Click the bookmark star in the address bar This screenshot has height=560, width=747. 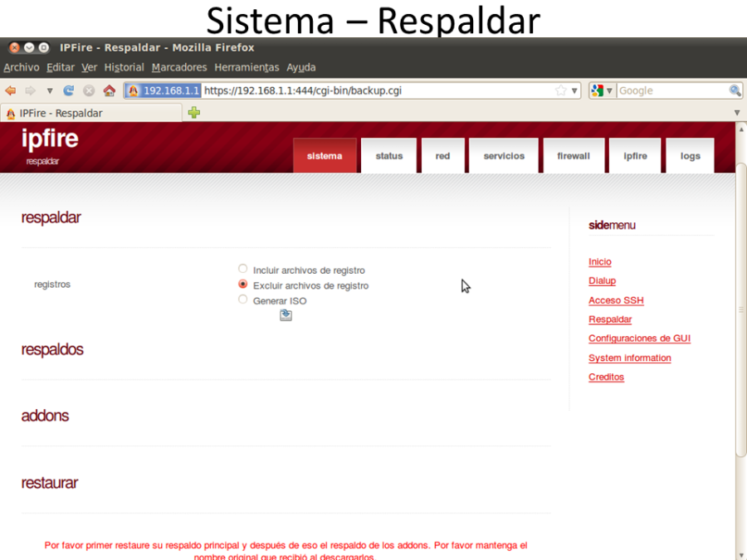point(561,90)
